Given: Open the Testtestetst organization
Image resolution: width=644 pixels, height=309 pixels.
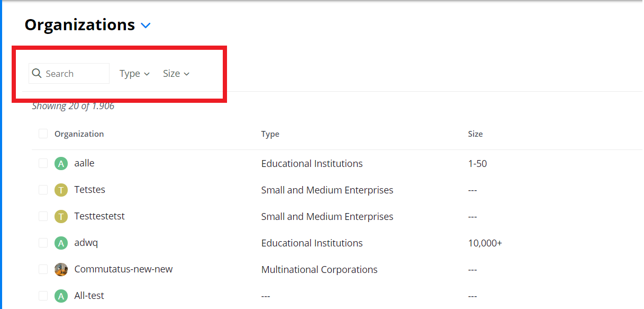Looking at the screenshot, I should point(99,216).
